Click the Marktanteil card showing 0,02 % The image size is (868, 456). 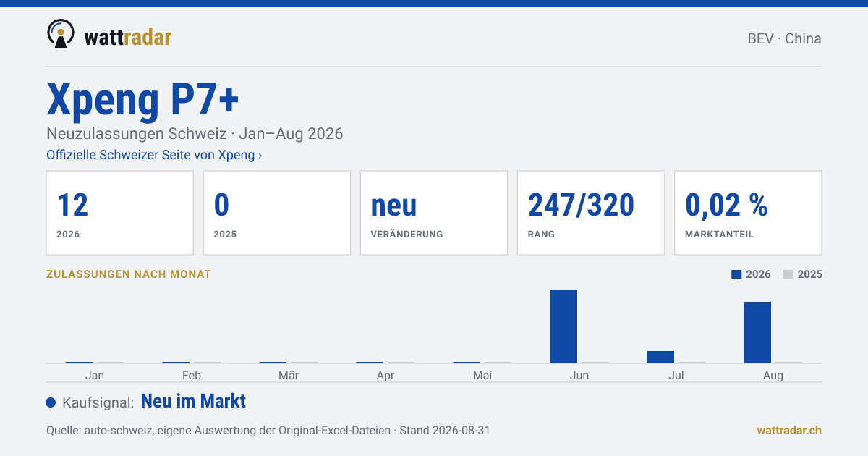[748, 213]
